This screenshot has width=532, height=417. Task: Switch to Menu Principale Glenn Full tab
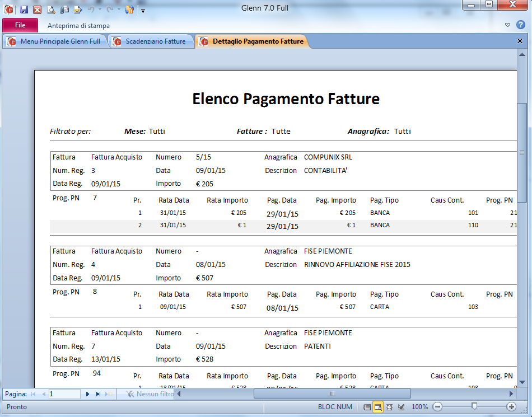(x=55, y=41)
